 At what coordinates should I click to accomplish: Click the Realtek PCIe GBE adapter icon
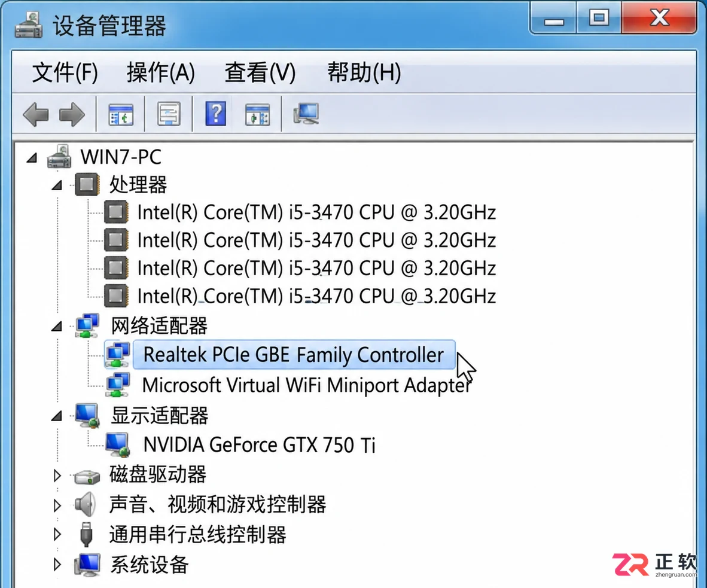pos(118,355)
